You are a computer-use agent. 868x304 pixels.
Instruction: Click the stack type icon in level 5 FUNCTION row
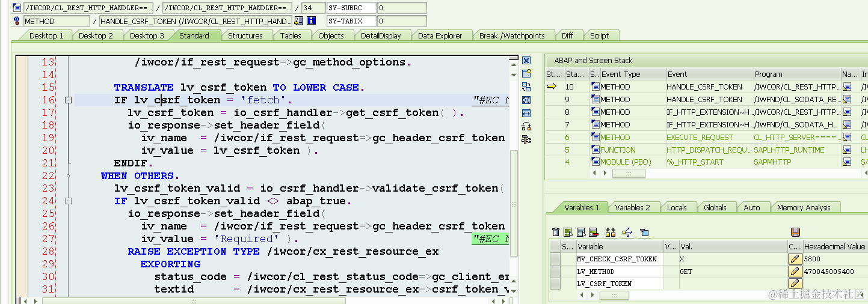[x=595, y=150]
